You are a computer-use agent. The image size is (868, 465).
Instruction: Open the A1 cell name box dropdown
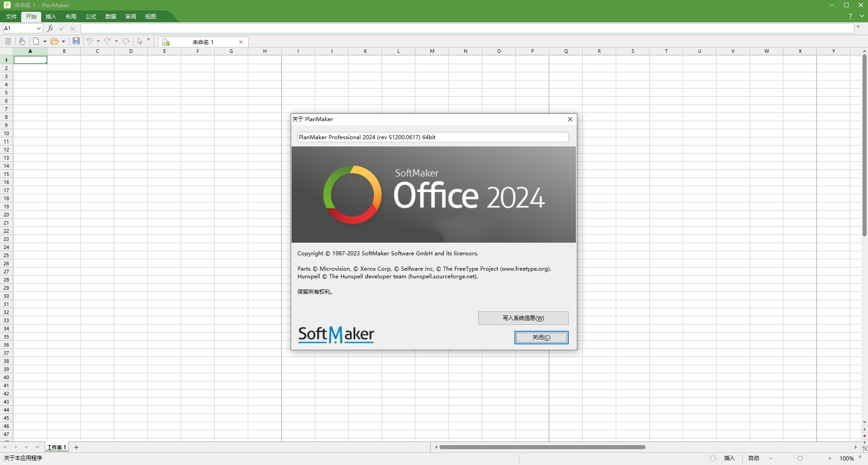click(x=39, y=28)
